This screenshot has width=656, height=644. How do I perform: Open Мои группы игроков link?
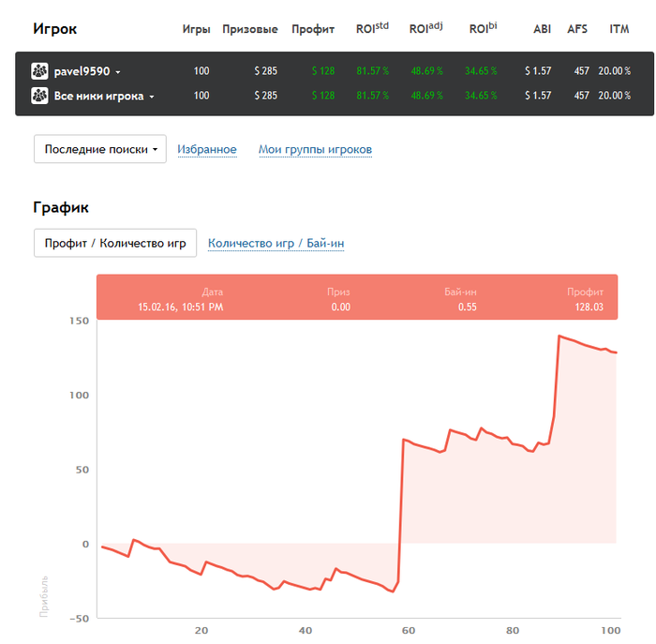pyautogui.click(x=315, y=149)
